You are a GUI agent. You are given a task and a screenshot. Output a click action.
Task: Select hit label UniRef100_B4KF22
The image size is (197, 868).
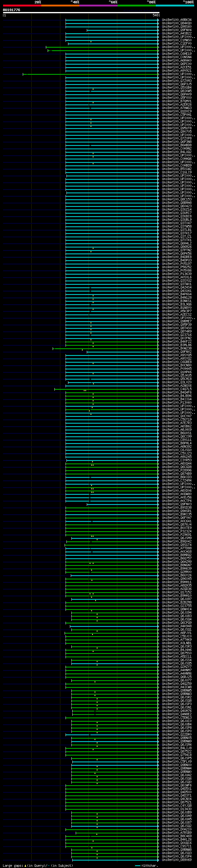pos(177,342)
